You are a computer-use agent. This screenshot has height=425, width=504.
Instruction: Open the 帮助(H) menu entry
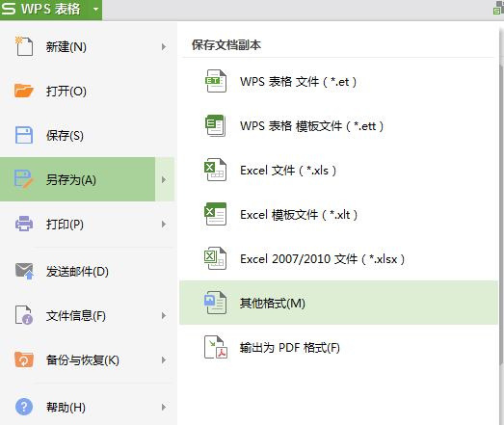tap(88, 407)
